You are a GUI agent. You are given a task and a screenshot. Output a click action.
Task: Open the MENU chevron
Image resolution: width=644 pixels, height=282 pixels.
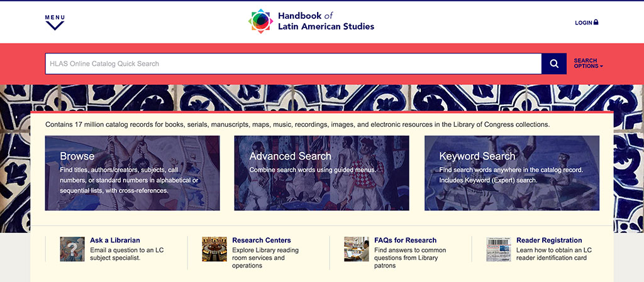tap(55, 26)
